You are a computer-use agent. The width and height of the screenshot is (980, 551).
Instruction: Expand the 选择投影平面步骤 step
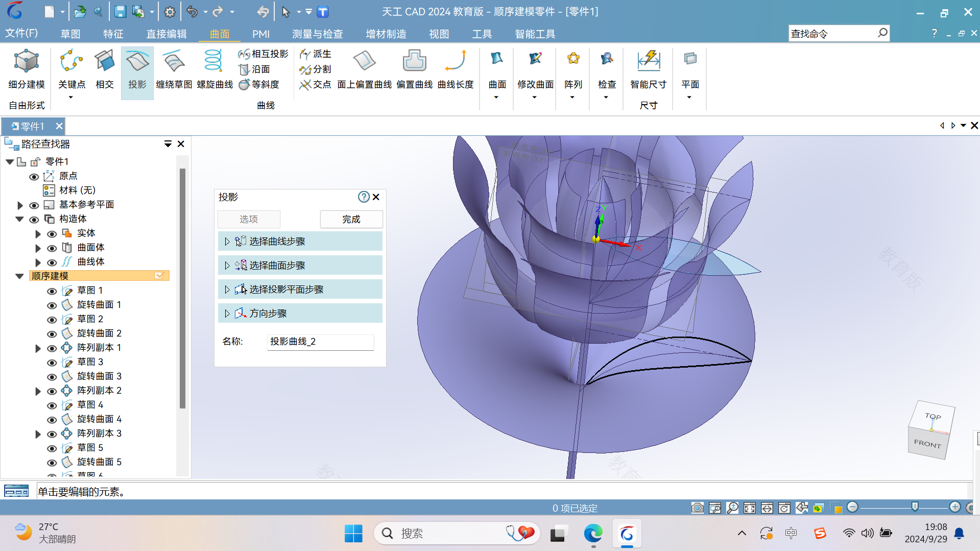click(227, 290)
